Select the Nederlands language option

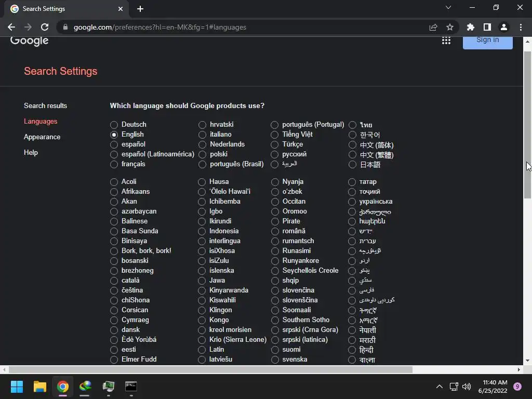[202, 144]
